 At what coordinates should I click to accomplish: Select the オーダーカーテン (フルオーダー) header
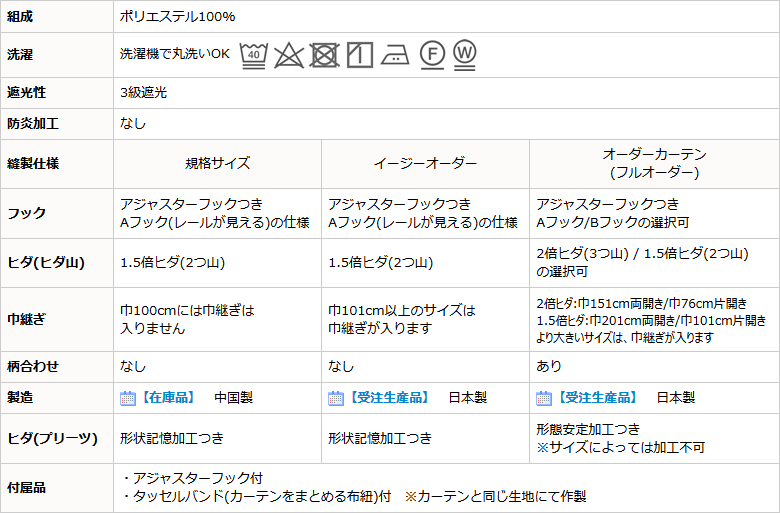click(x=654, y=163)
